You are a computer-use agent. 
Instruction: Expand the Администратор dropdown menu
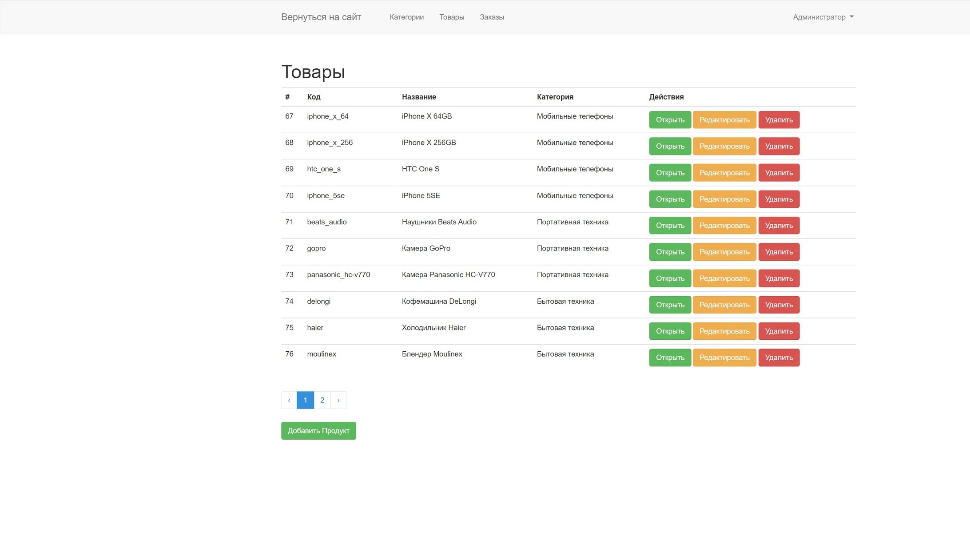pyautogui.click(x=823, y=17)
